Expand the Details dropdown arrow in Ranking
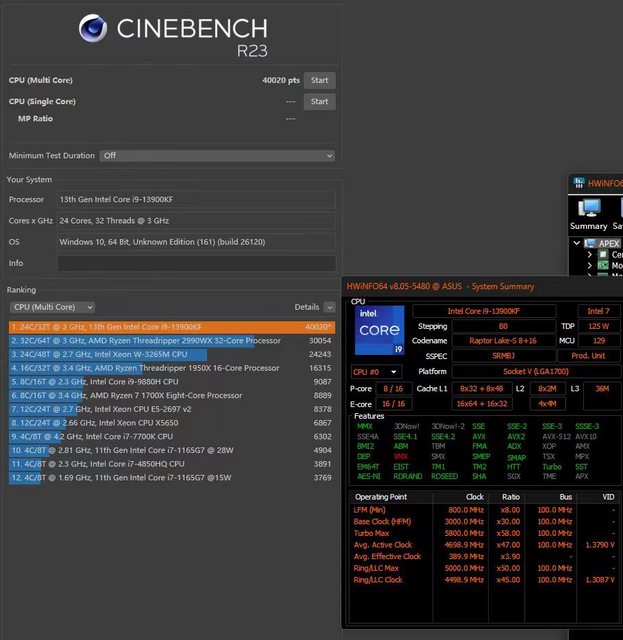 tap(327, 307)
